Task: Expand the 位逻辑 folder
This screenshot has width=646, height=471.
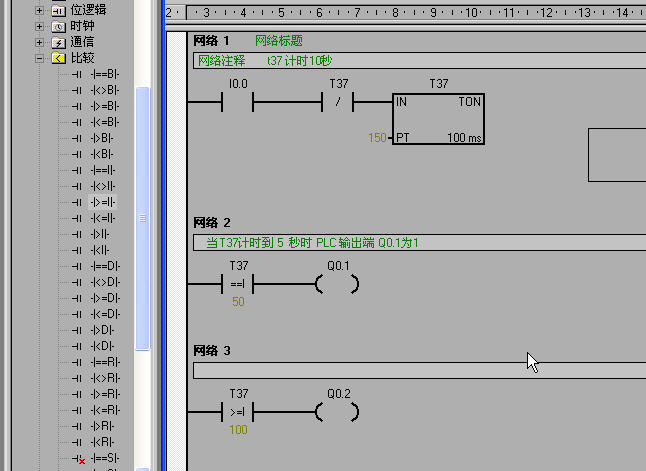Action: [41, 10]
